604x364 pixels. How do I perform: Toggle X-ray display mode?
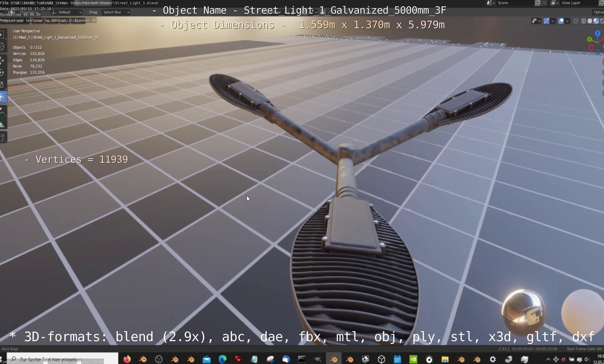(x=575, y=21)
